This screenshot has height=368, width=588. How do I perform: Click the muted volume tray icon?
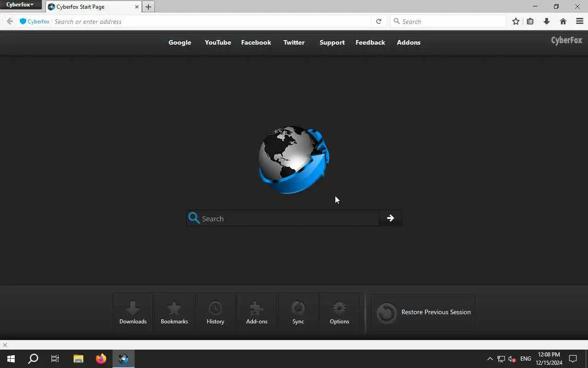512,359
